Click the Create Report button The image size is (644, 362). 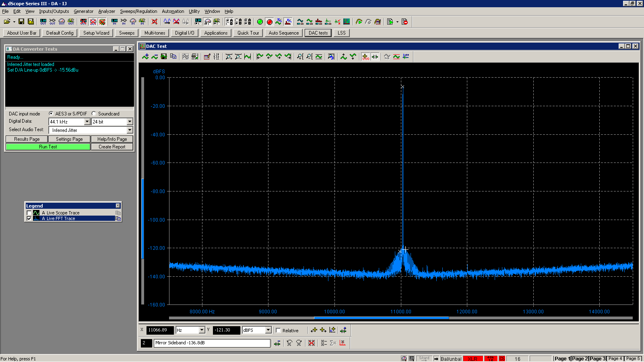tap(112, 147)
